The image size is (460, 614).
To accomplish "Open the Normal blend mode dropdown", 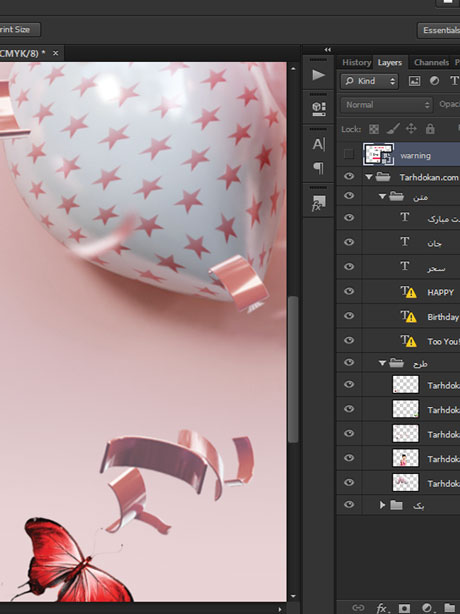I will pyautogui.click(x=386, y=105).
